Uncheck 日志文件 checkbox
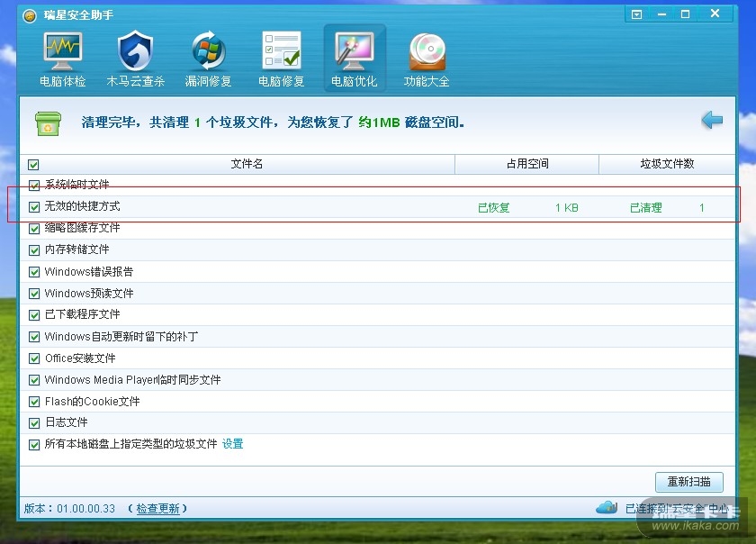756x544 pixels. click(34, 423)
